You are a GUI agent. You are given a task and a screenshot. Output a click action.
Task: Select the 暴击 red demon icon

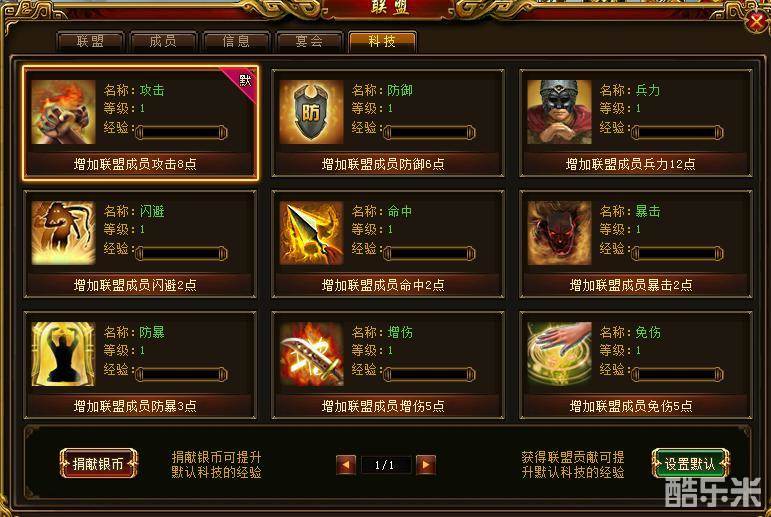[x=559, y=233]
